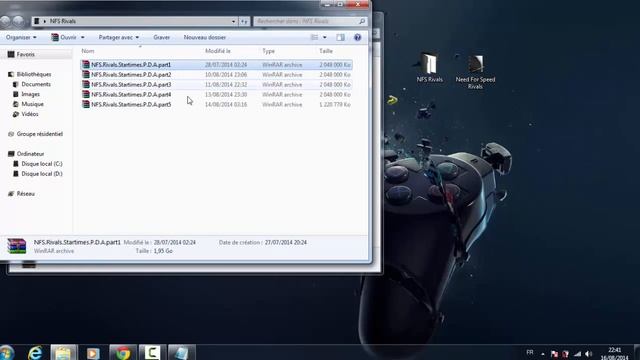The image size is (640, 360).
Task: Click the FR language indicator
Action: [530, 352]
